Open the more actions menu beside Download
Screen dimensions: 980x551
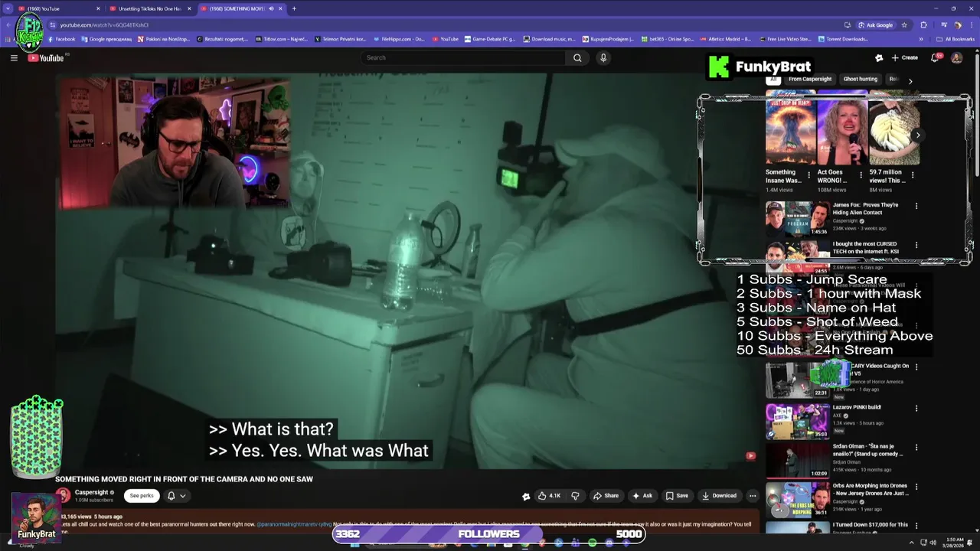tap(753, 495)
